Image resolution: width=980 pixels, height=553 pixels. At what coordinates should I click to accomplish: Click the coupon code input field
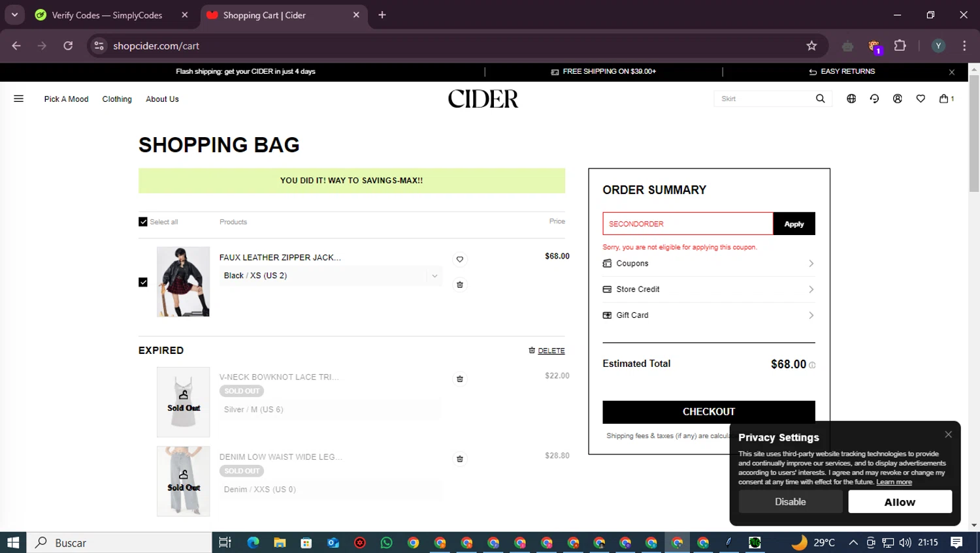coord(687,224)
